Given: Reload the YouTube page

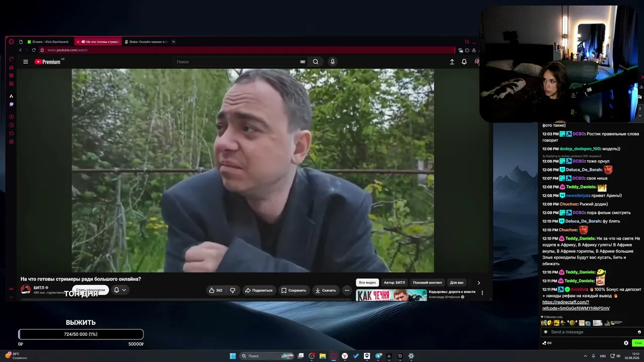Looking at the screenshot, I should 34,50.
